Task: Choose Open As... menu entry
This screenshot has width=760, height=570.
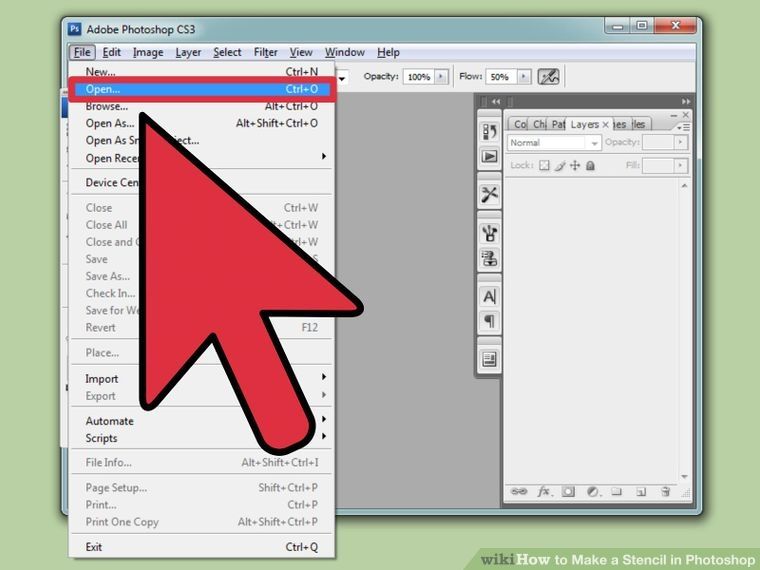Action: point(202,123)
